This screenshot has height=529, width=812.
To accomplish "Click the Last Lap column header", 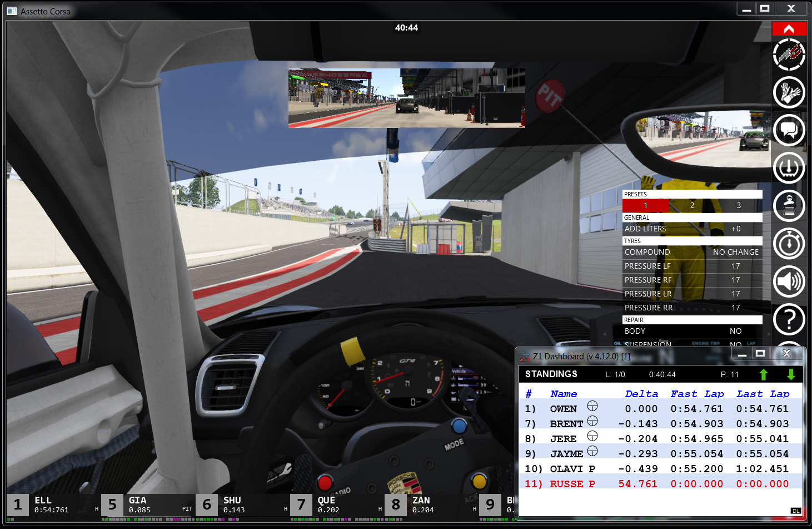I will click(763, 394).
